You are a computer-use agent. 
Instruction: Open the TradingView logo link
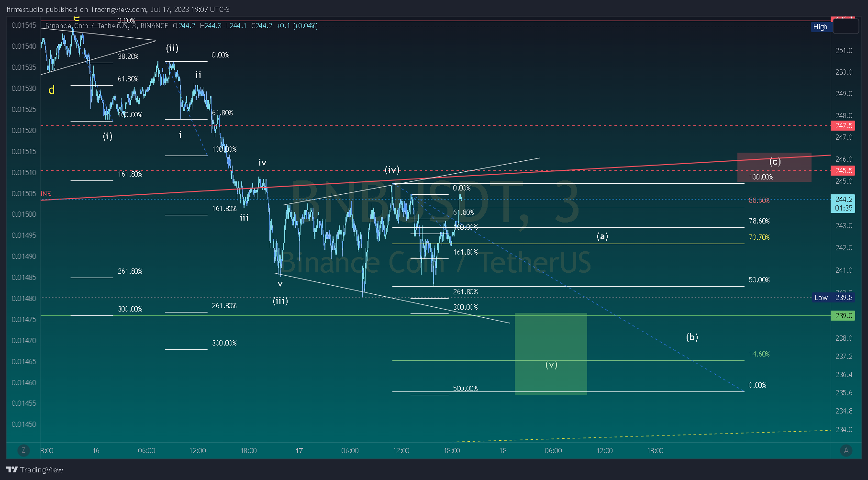35,469
